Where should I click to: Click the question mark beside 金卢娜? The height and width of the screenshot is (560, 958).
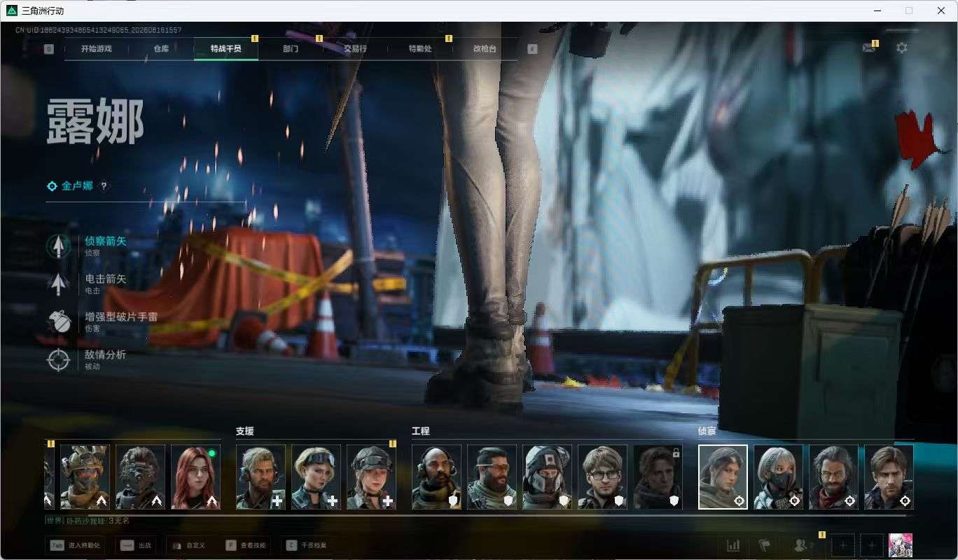104,186
